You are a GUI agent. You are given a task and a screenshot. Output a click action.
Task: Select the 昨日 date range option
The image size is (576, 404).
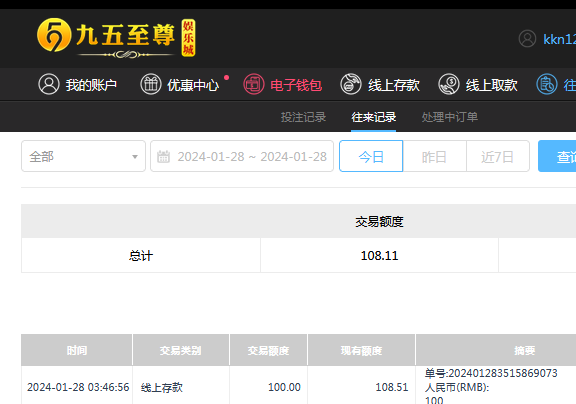click(x=435, y=156)
